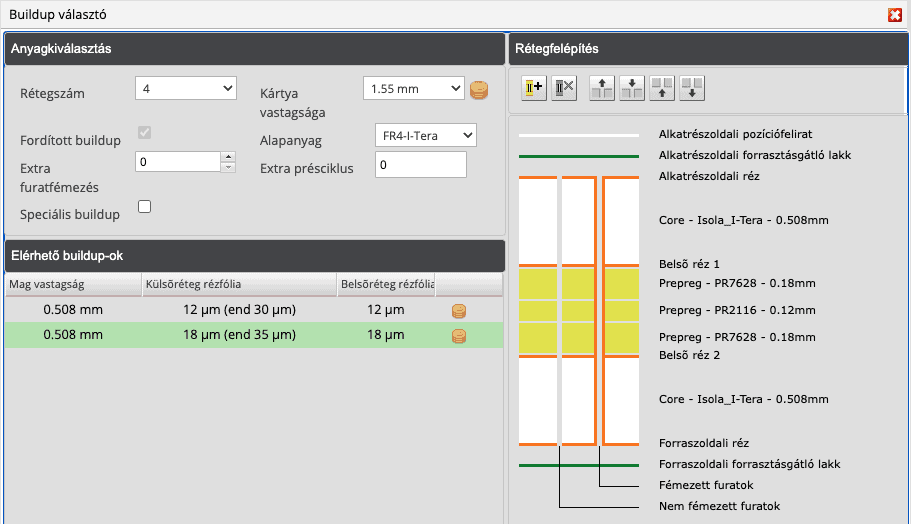Expand the Kártya vastagsága 1.55 mm dropdown
Viewport: 911px width, 524px height.
414,89
